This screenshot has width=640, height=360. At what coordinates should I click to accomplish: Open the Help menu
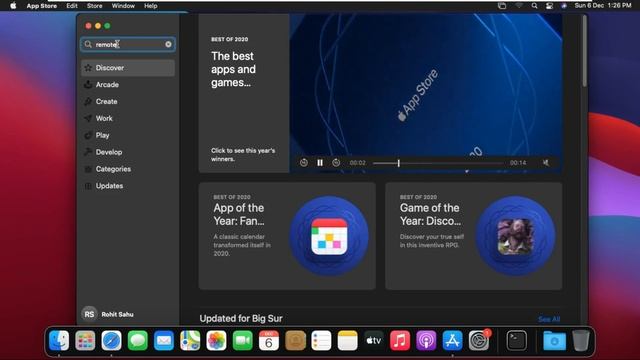click(x=151, y=6)
